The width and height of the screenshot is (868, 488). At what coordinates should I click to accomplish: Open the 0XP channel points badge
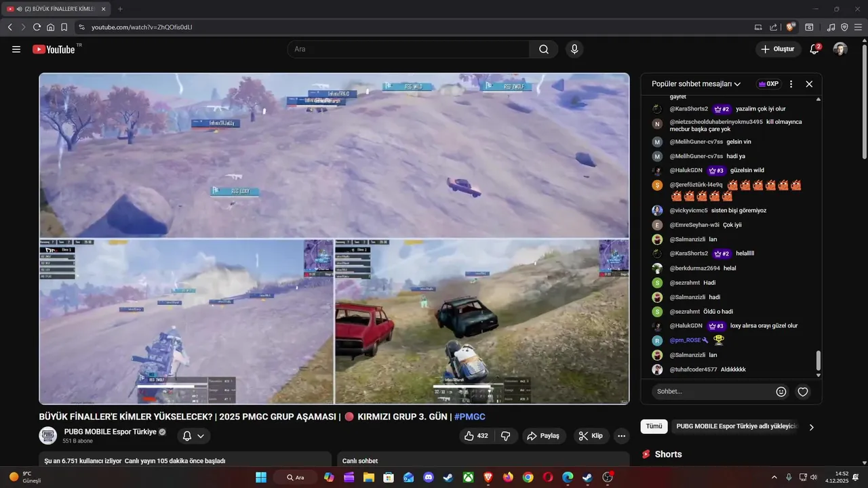[768, 84]
